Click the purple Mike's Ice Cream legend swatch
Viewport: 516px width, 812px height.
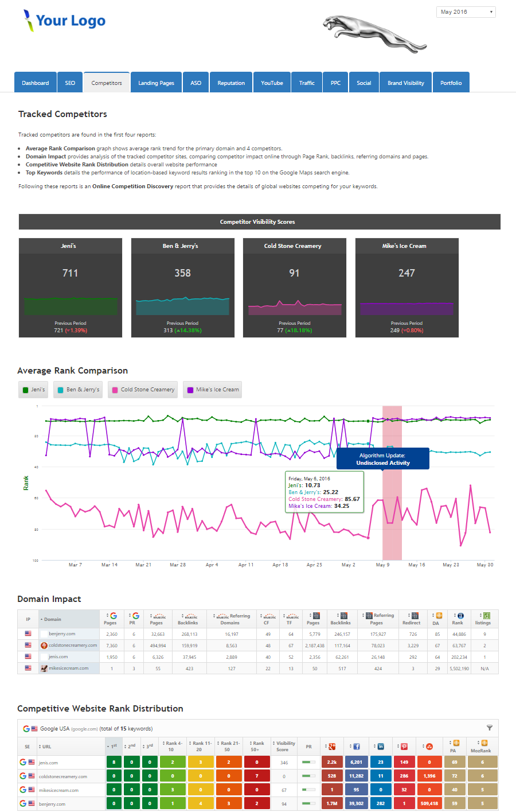coord(190,390)
